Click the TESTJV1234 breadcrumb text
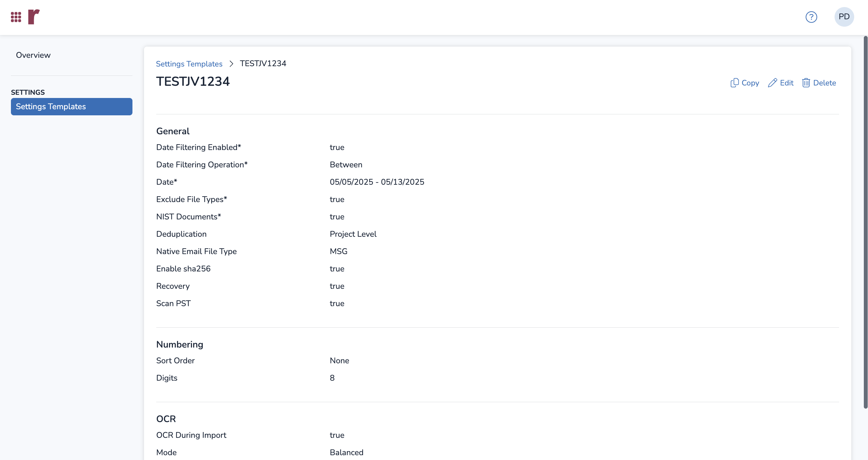This screenshot has height=460, width=868. (263, 64)
